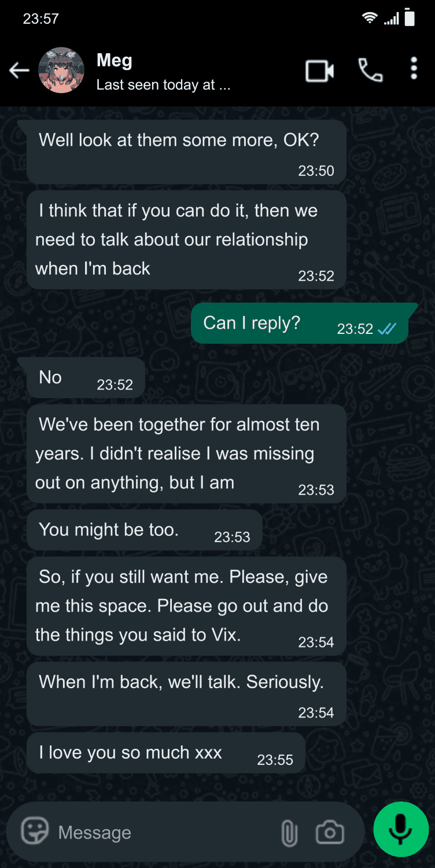Select the "You might be too." message
This screenshot has width=435, height=868.
pyautogui.click(x=109, y=529)
